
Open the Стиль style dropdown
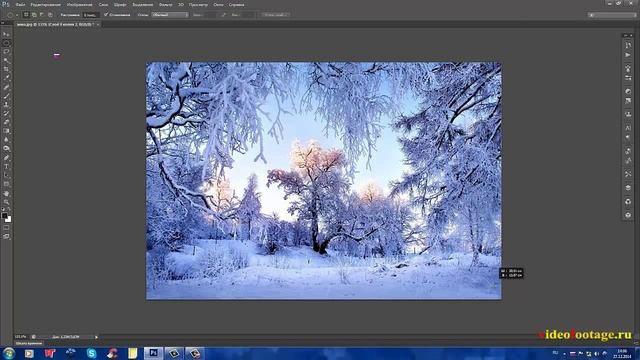(x=170, y=15)
